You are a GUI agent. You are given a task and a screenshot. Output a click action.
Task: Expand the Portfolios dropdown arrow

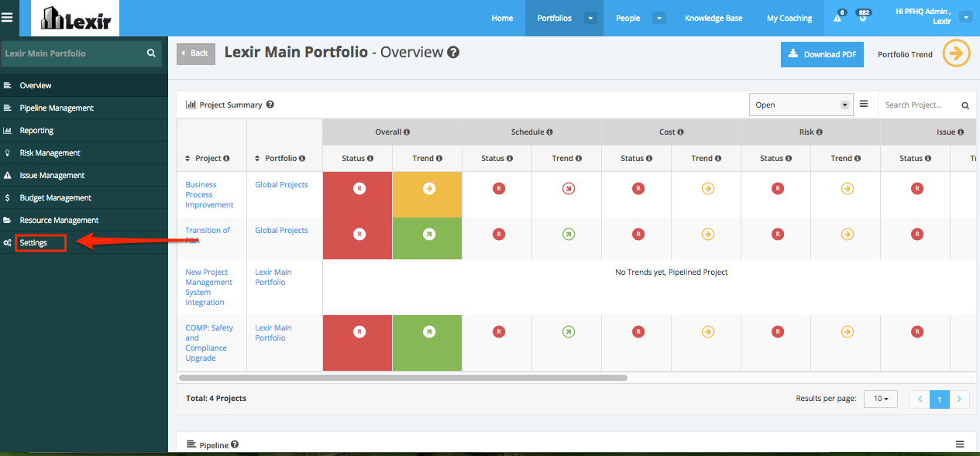coord(590,18)
